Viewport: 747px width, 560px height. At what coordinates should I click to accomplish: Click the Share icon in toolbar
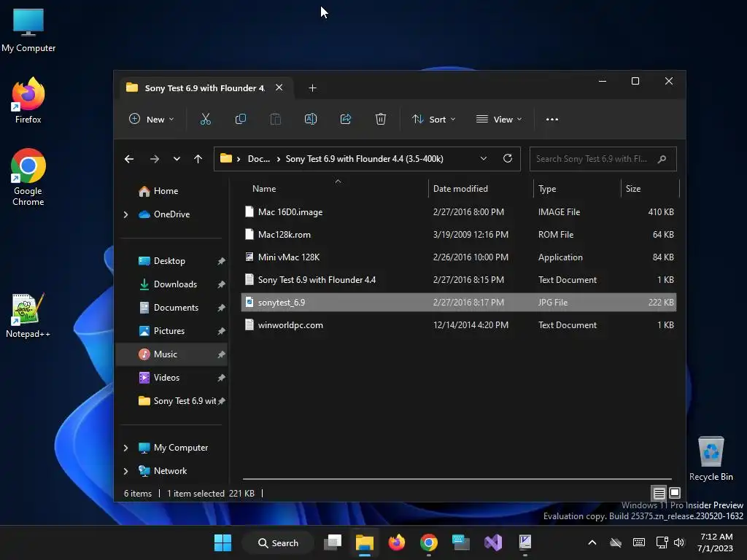click(x=345, y=119)
